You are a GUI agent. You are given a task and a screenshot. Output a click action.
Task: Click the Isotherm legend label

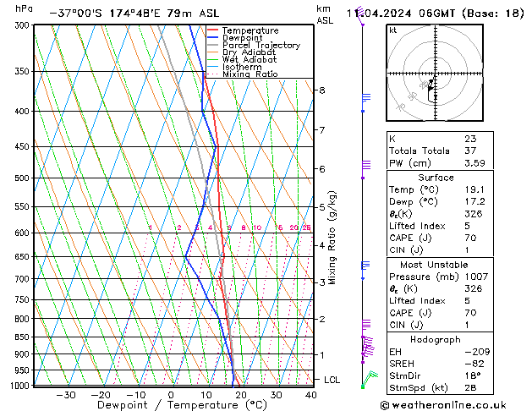242,67
